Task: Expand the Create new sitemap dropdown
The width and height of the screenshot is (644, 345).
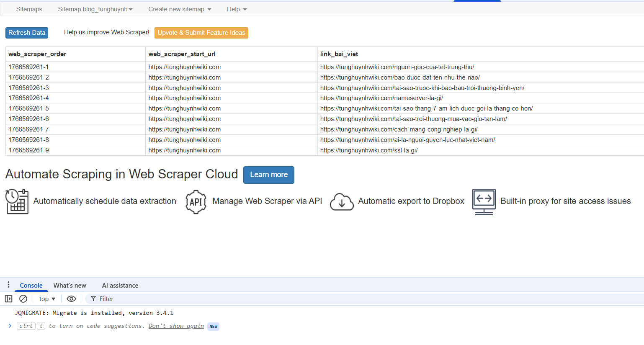Action: point(180,9)
